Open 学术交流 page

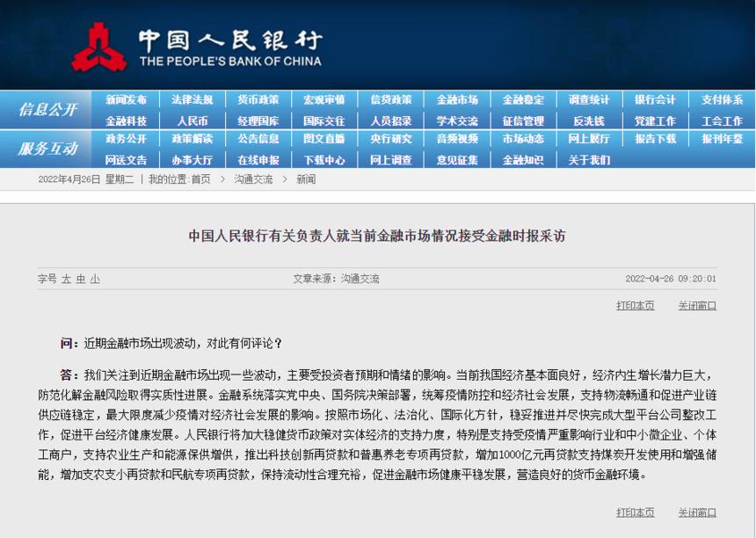[457, 121]
